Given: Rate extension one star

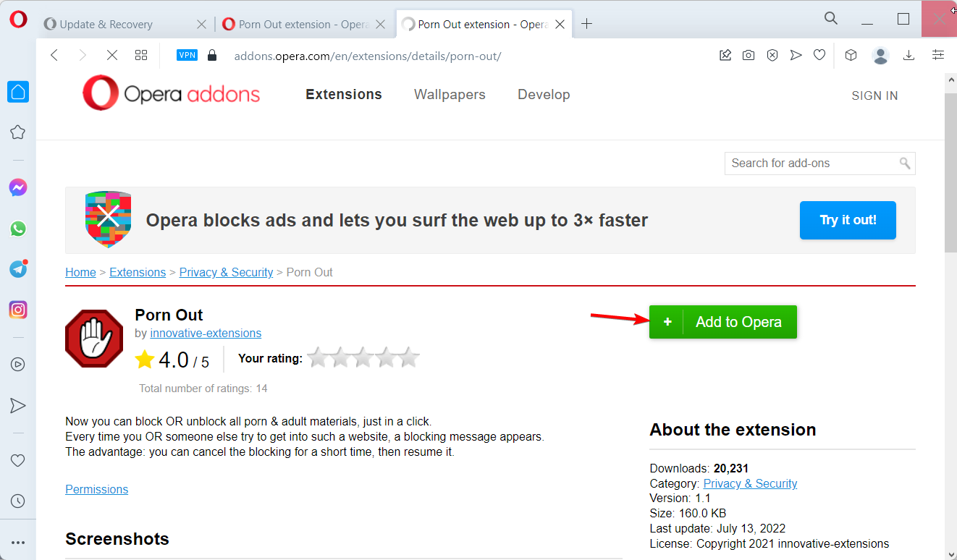Looking at the screenshot, I should pos(317,357).
